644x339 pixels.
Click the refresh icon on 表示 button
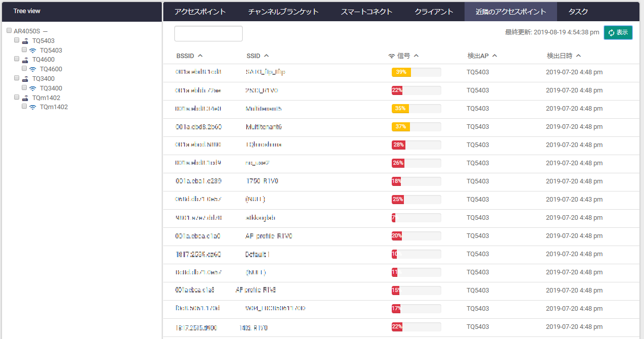tap(612, 33)
